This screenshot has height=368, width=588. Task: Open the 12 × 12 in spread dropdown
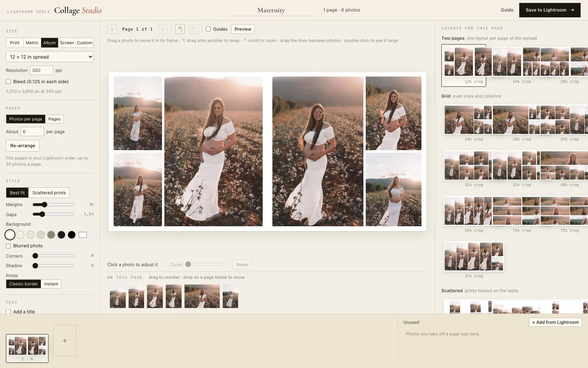50,57
